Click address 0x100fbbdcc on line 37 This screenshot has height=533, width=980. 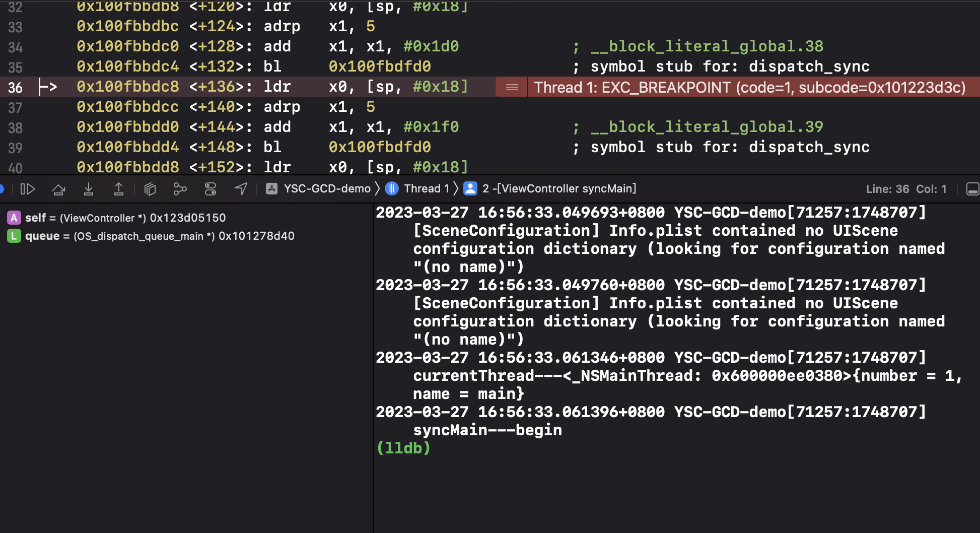point(128,107)
